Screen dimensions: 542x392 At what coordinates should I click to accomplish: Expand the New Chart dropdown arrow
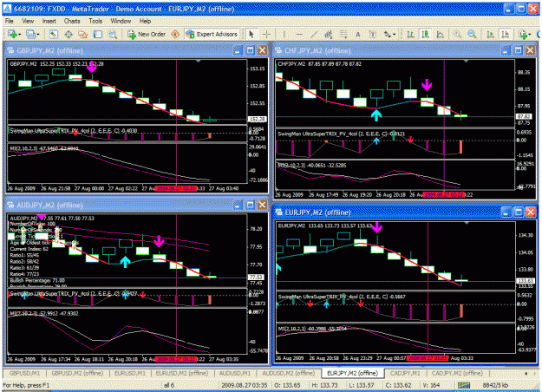(20, 35)
